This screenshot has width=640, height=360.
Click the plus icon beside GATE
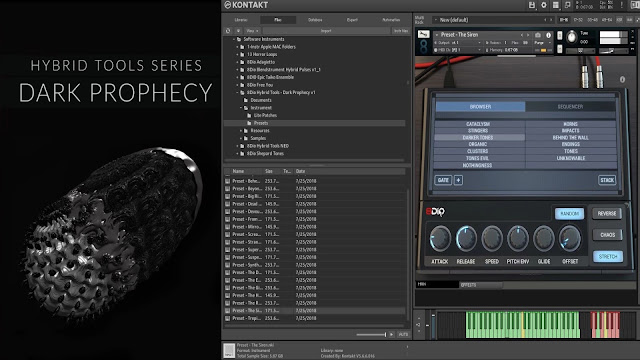(x=458, y=180)
